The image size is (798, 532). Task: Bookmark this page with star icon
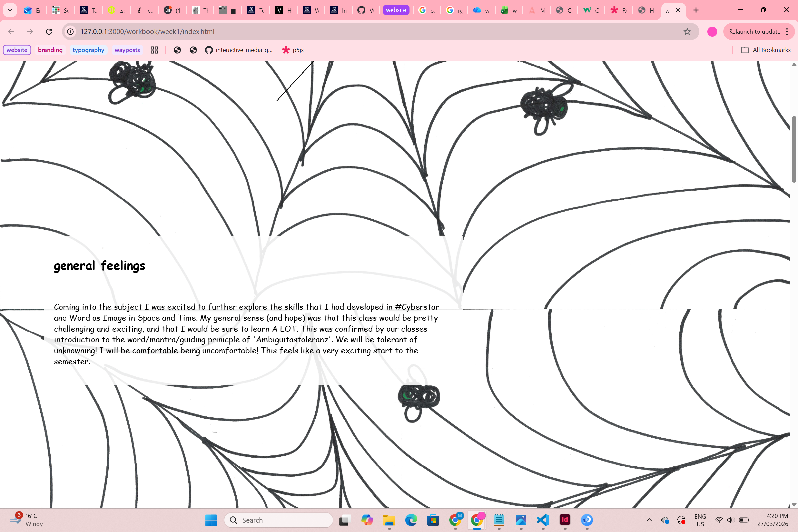click(687, 32)
